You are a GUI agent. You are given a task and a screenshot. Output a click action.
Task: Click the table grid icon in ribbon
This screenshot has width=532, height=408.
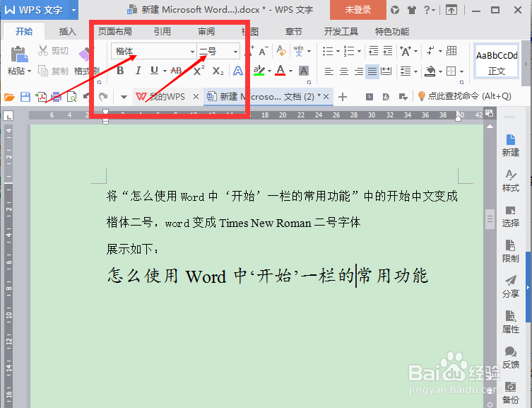click(x=451, y=51)
